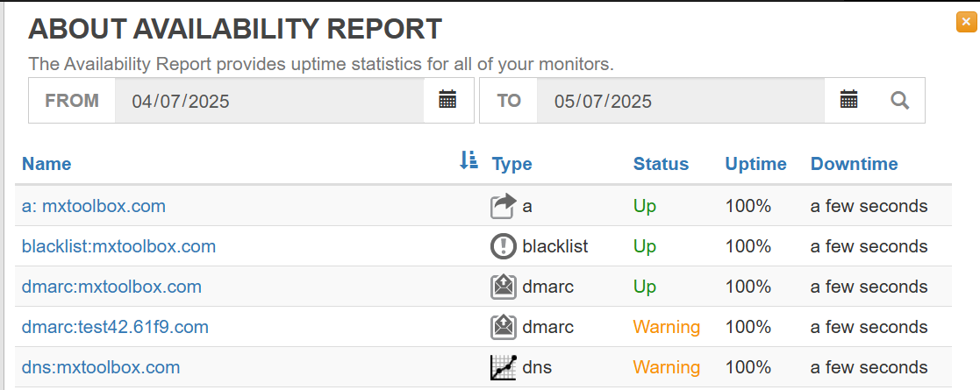
Task: Open the FROM date calendar picker
Action: click(x=447, y=100)
